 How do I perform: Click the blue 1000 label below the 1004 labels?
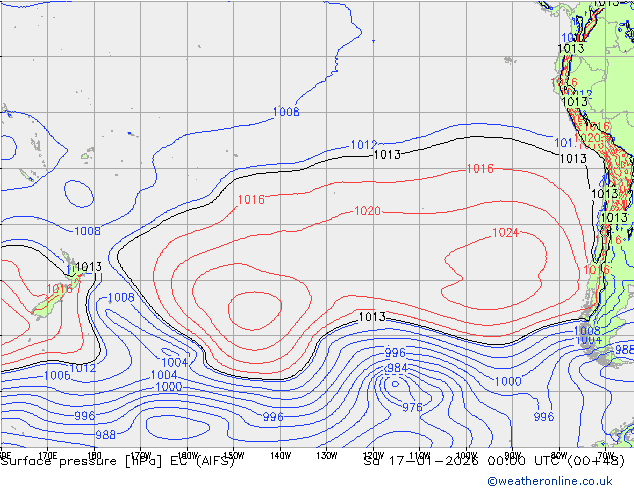click(169, 387)
